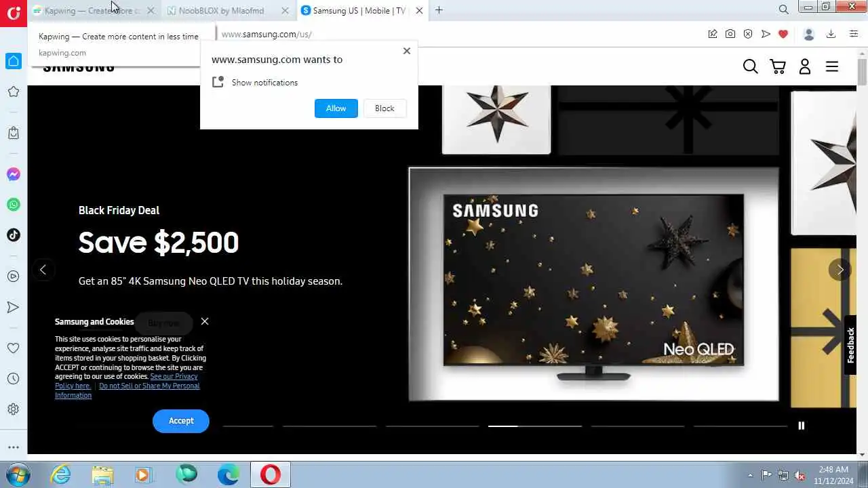Close the Kapwing tab
Screen dimensions: 868x488
(151, 10)
